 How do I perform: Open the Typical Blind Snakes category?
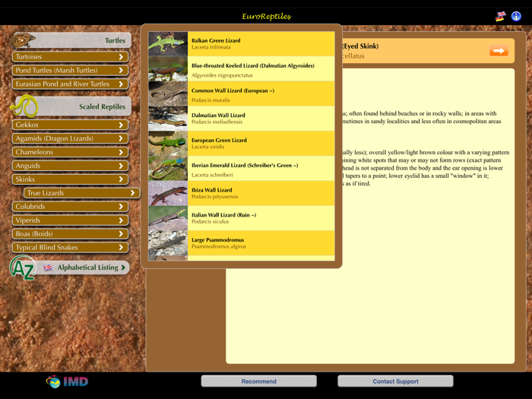(x=70, y=247)
